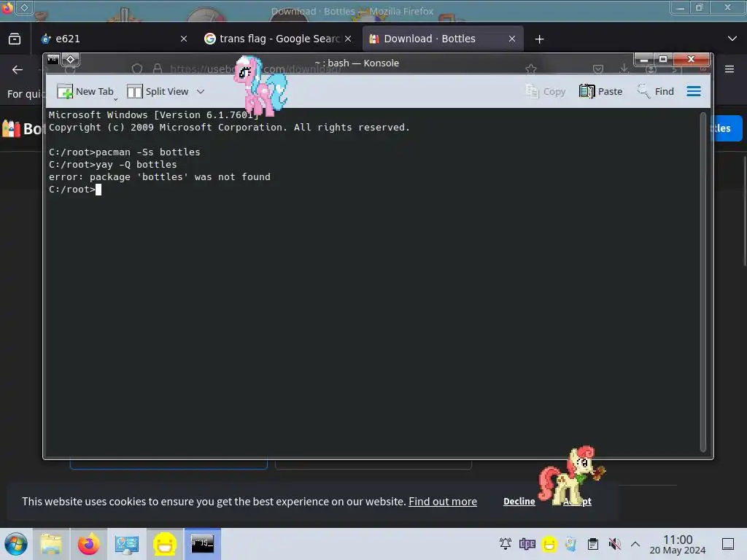Image resolution: width=747 pixels, height=560 pixels.
Task: Click yellow smiley tray icon
Action: tap(549, 544)
